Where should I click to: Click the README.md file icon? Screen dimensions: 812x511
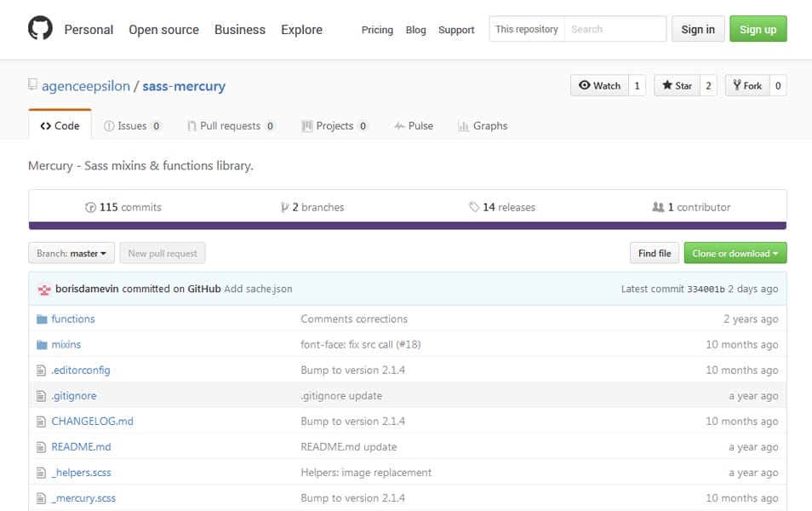point(42,447)
